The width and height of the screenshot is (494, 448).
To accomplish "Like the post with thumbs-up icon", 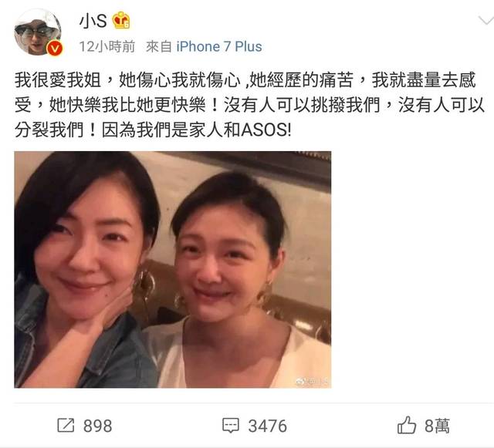I will click(x=407, y=425).
